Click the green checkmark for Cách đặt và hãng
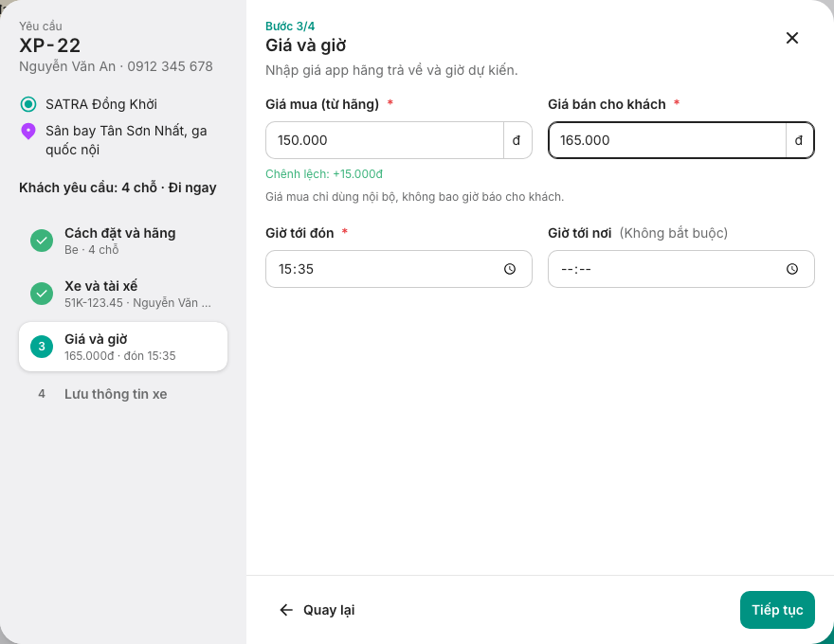834x644 pixels. pyautogui.click(x=42, y=241)
